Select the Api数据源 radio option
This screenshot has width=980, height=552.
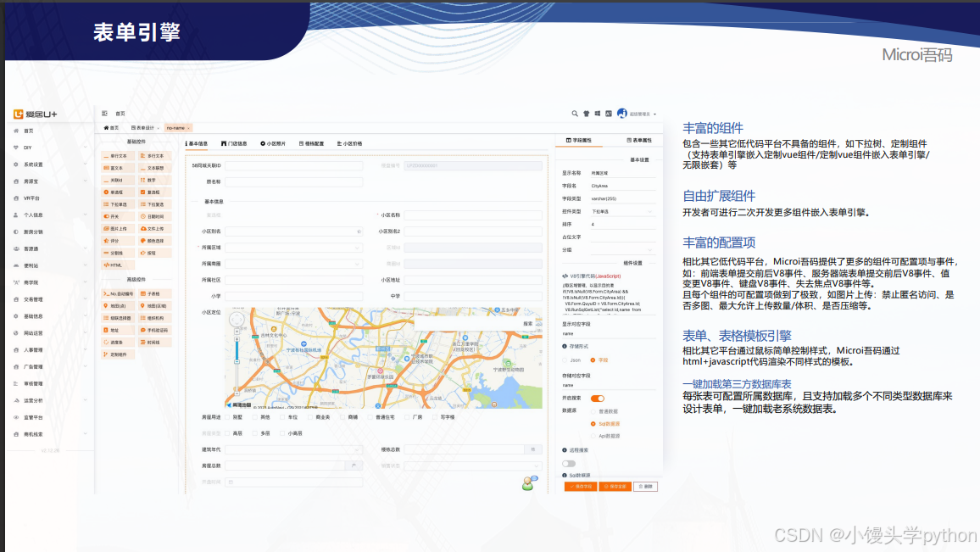click(593, 437)
